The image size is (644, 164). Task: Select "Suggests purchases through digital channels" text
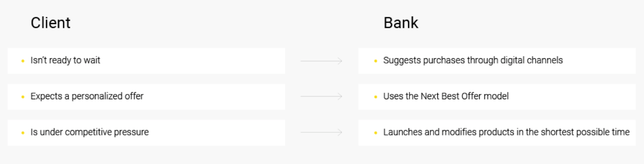[x=473, y=60]
